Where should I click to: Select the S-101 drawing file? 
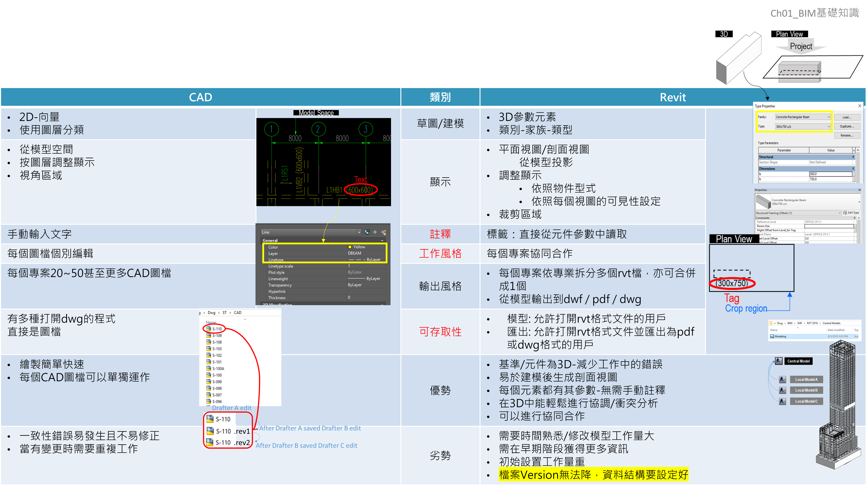point(214,362)
